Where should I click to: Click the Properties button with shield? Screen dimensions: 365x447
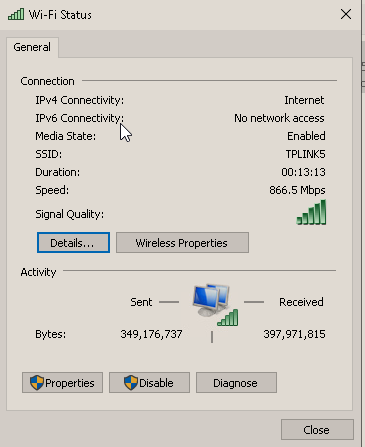(62, 383)
